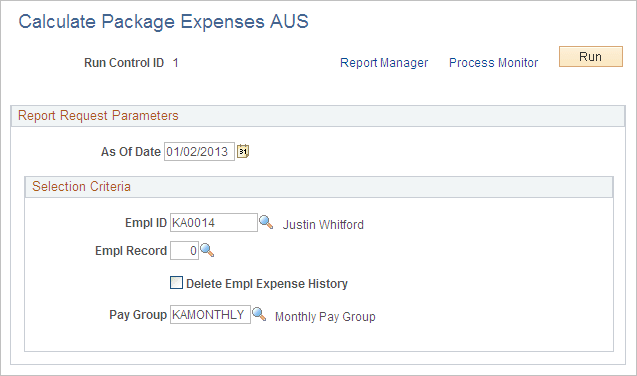Tick the Delete Empl Expense History checkbox
Screen dimensions: 637x376
coord(176,283)
